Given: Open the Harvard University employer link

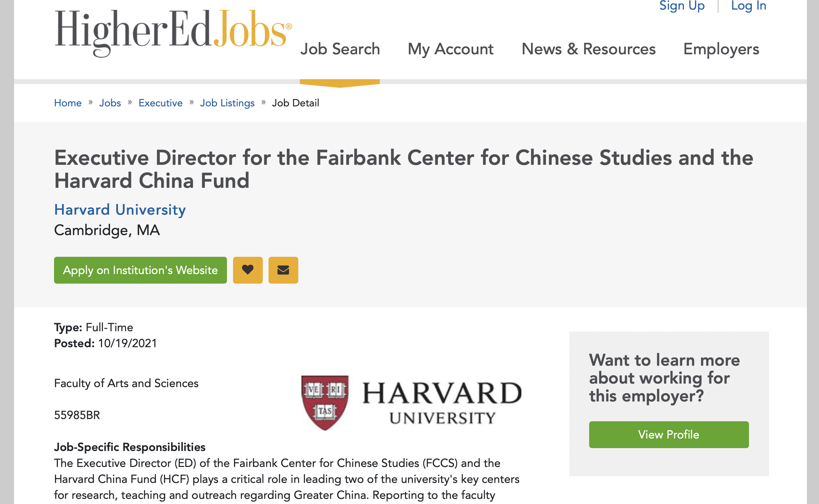Looking at the screenshot, I should point(120,210).
